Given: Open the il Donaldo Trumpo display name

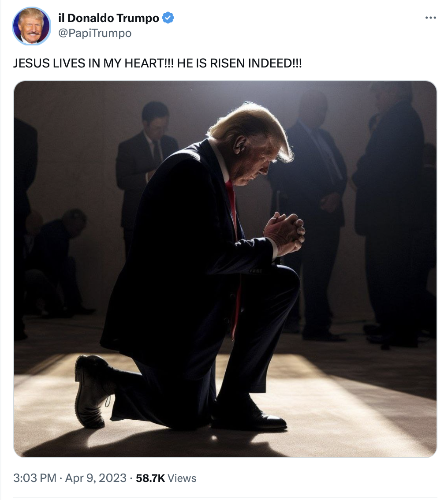Looking at the screenshot, I should (108, 18).
